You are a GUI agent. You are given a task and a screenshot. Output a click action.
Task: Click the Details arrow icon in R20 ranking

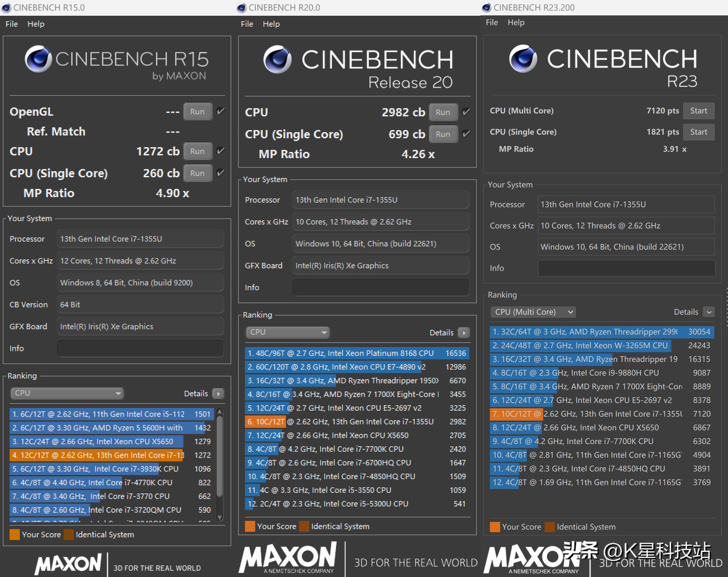[x=464, y=333]
